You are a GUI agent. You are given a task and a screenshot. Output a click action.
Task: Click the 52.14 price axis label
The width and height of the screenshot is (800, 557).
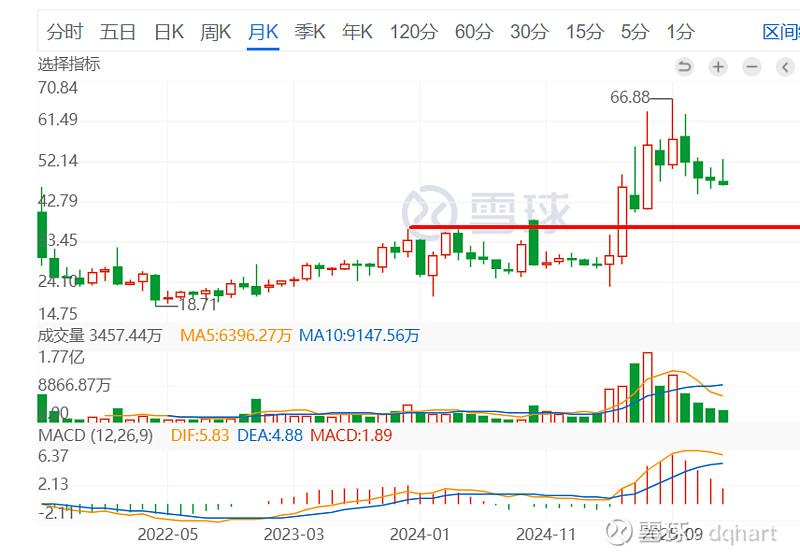click(58, 161)
